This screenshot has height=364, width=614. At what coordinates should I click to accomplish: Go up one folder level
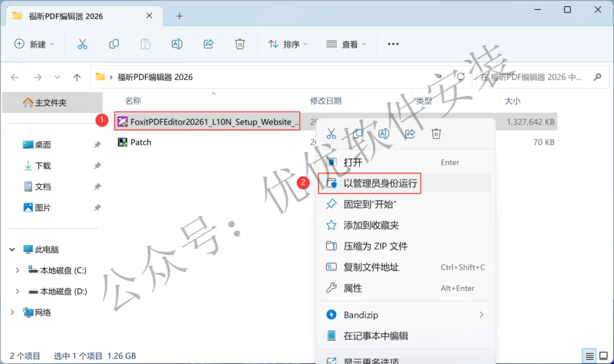click(77, 77)
